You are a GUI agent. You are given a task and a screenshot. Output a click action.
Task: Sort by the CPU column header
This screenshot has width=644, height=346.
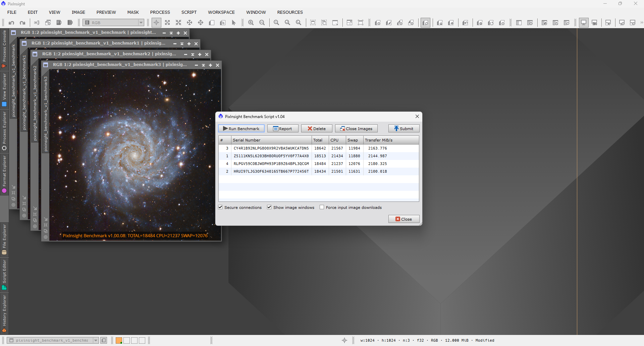tap(337, 140)
